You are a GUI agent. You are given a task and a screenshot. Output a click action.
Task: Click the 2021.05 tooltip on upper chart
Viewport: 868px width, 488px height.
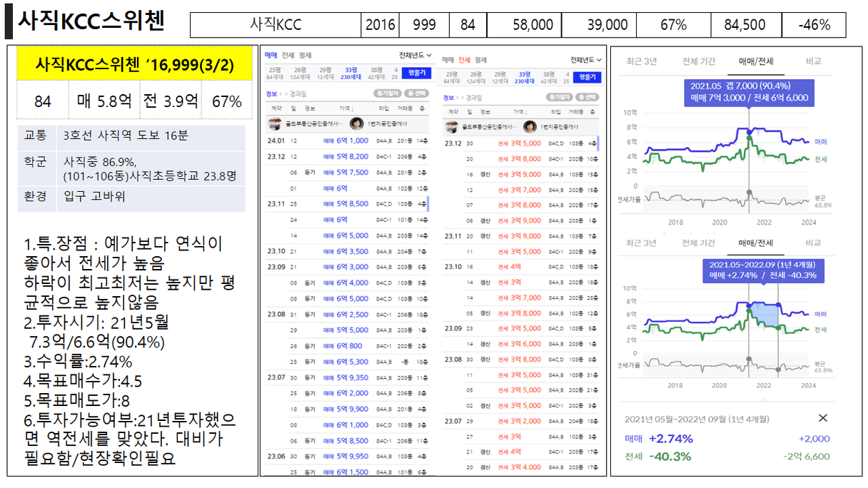(x=749, y=91)
